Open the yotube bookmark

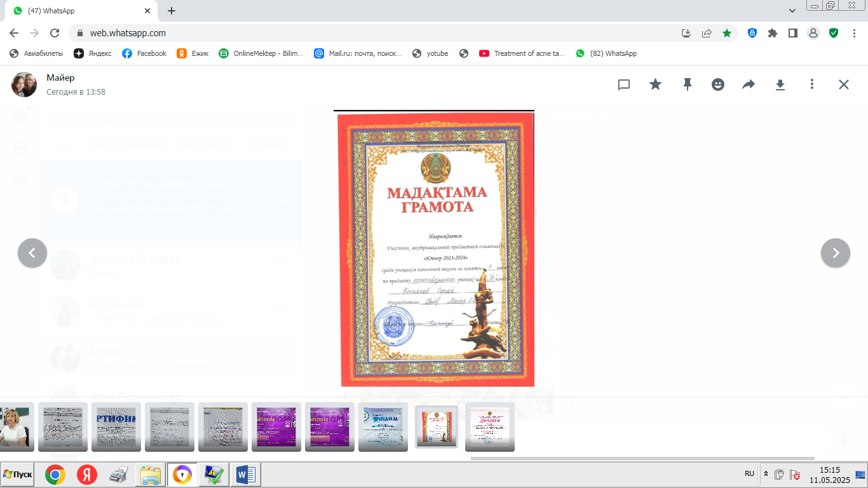(430, 53)
